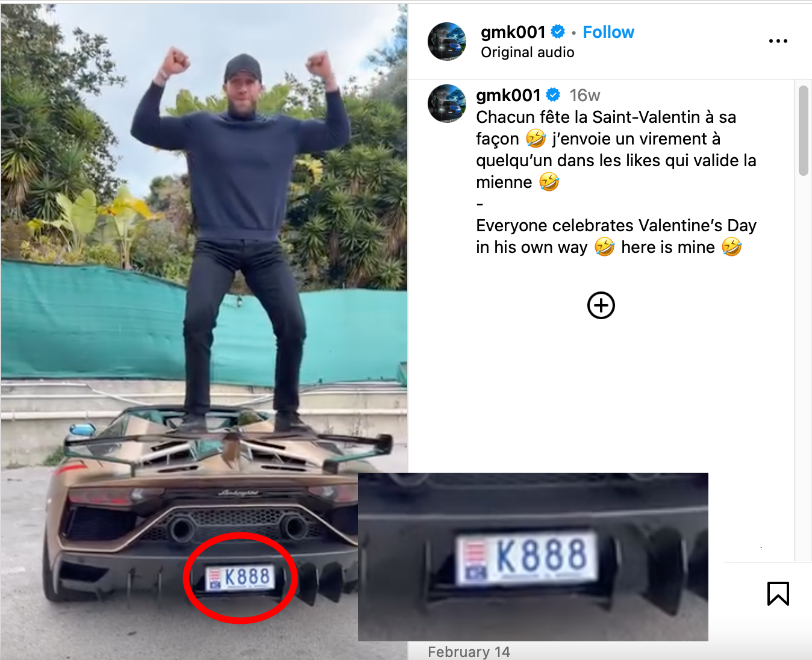The width and height of the screenshot is (812, 660).
Task: Click the comments panel scrollbar thumb
Action: tap(803, 131)
